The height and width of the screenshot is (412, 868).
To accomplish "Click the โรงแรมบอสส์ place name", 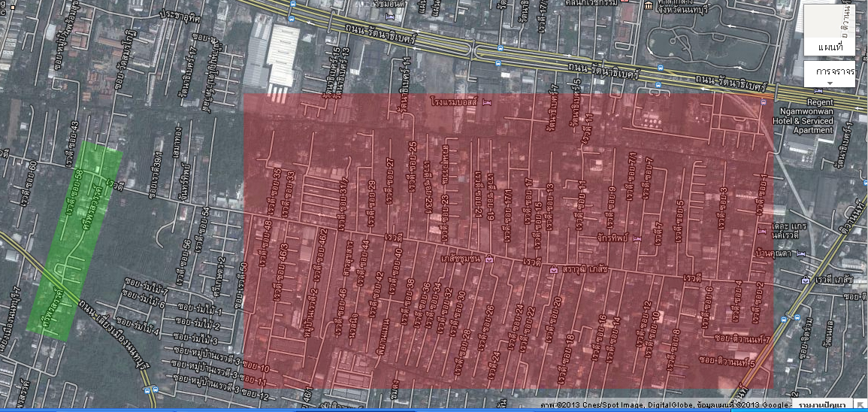I will click(x=455, y=104).
